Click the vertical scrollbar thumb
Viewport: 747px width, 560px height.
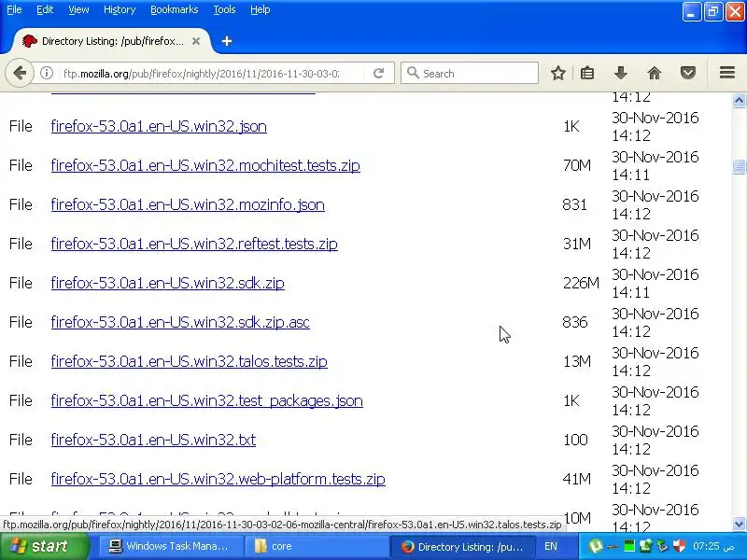739,167
